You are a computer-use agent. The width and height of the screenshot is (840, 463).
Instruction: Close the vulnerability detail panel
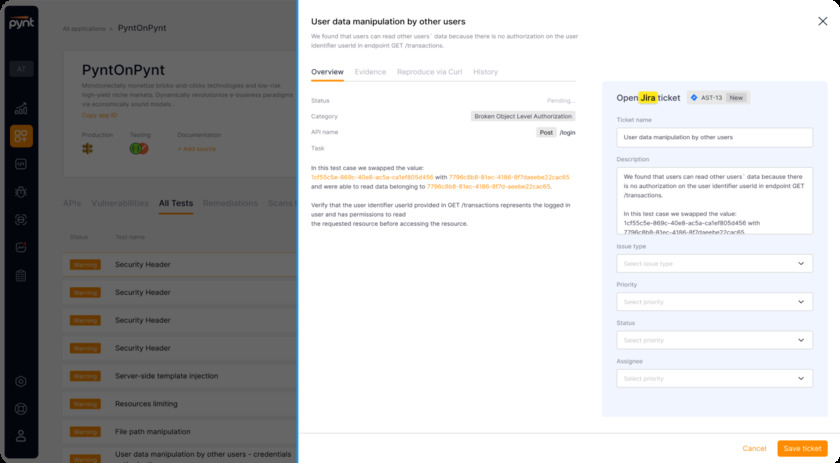pyautogui.click(x=822, y=21)
